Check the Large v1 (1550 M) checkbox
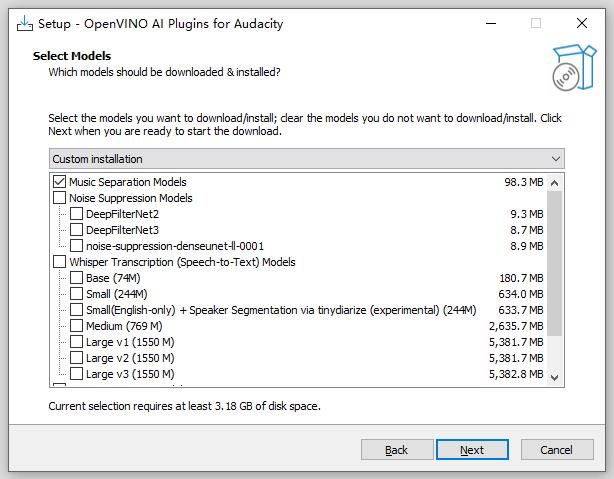The width and height of the screenshot is (614, 479). [76, 342]
